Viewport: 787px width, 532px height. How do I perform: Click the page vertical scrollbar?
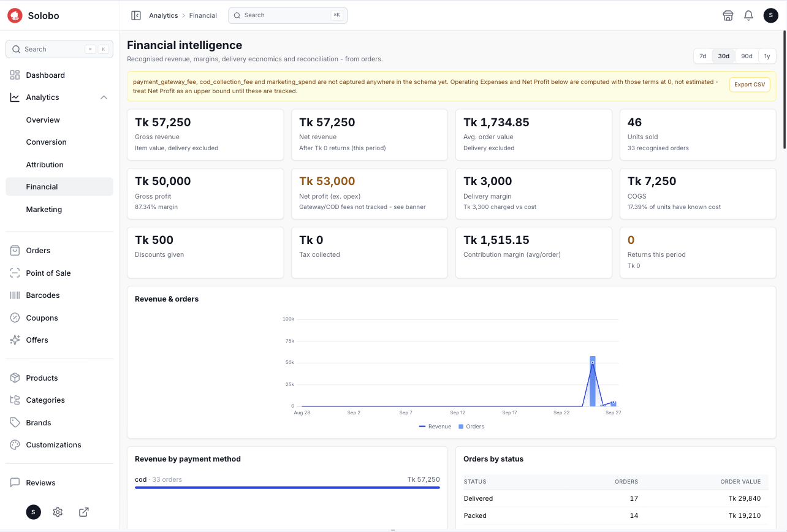click(x=784, y=89)
